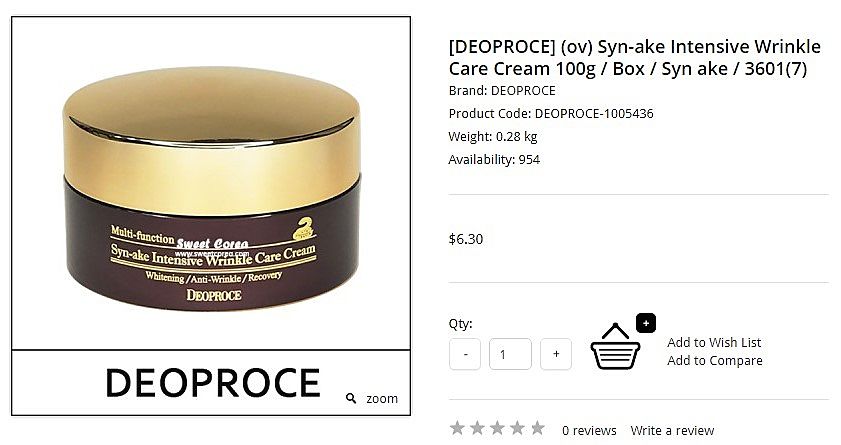Rate product with fifth star
The image size is (841, 445).
pos(537,428)
